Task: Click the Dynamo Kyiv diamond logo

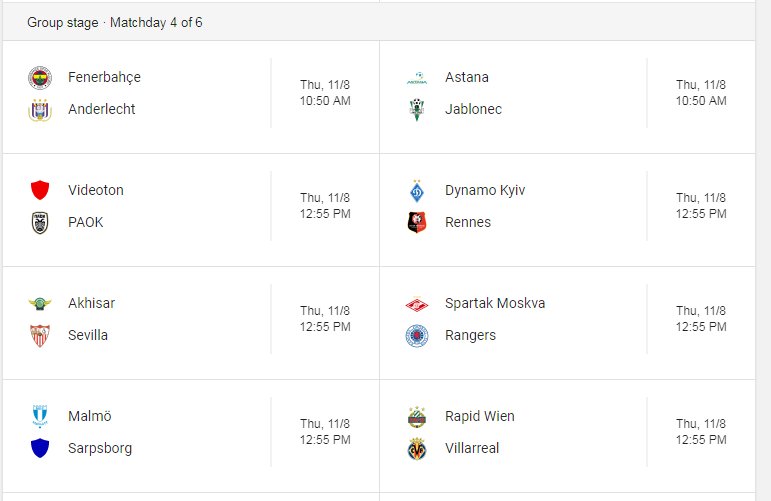Action: 417,191
